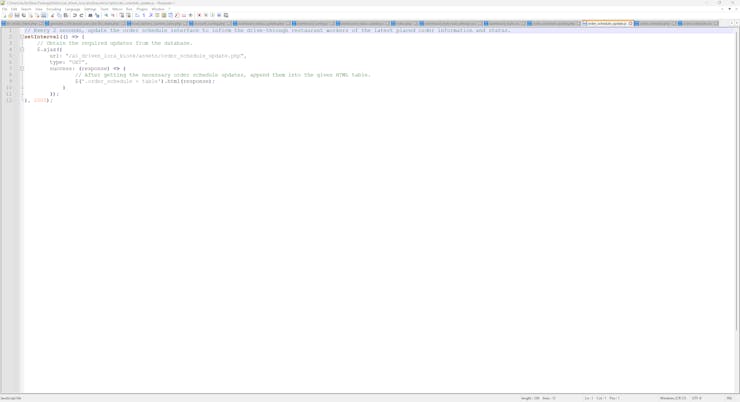Play back the recorded macro
The height and width of the screenshot is (402, 740).
(212, 15)
